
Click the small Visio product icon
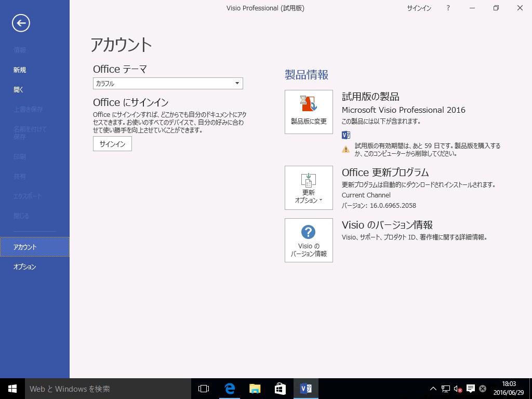point(345,135)
